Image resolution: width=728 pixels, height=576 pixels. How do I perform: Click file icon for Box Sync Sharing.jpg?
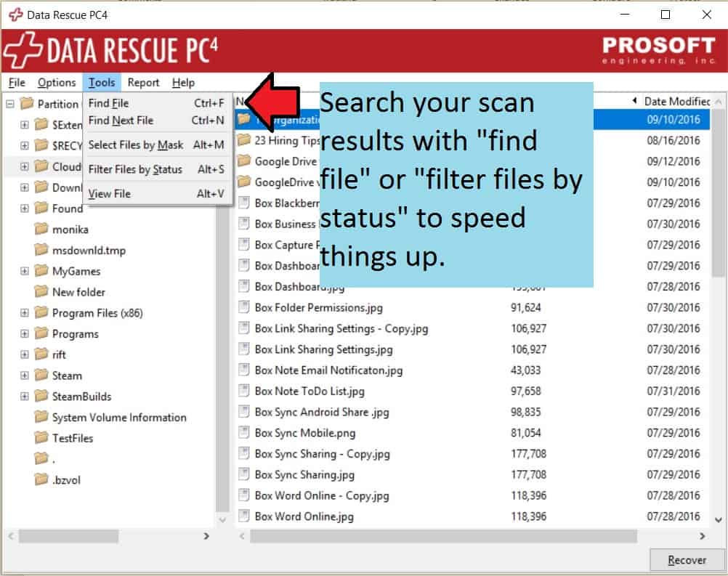coord(243,474)
